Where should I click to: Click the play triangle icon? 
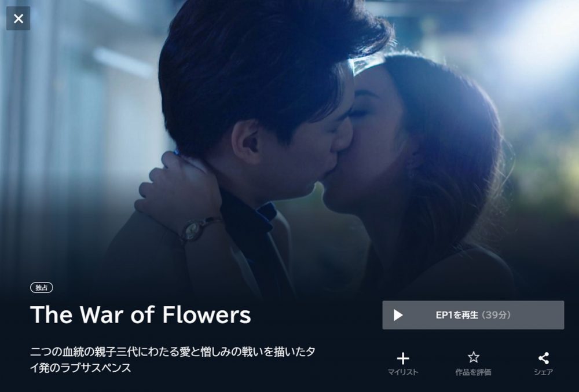398,315
